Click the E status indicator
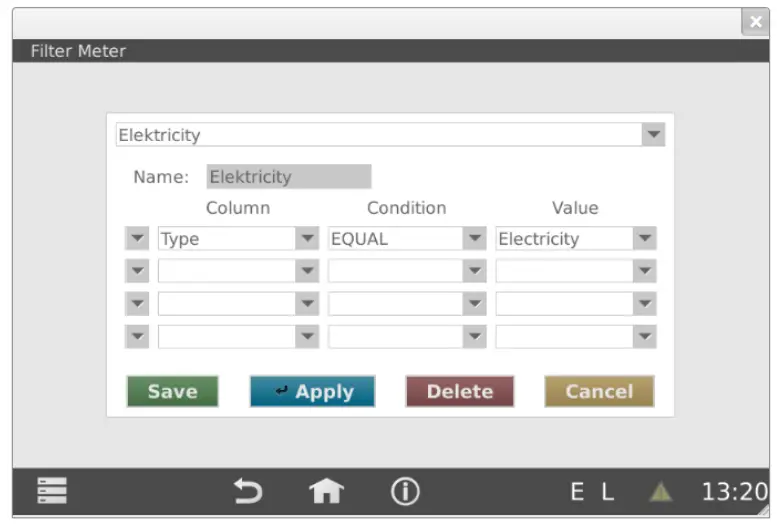 (x=577, y=492)
